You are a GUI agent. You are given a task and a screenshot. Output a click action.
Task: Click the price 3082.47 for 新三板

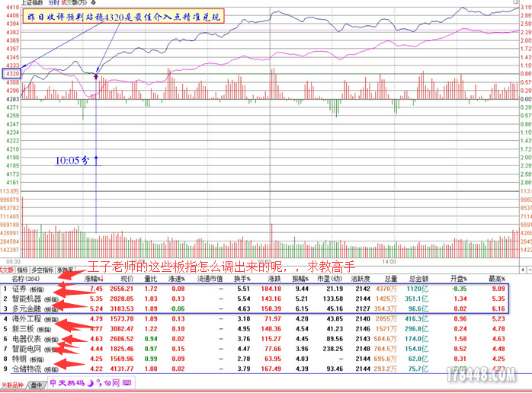[x=121, y=329]
